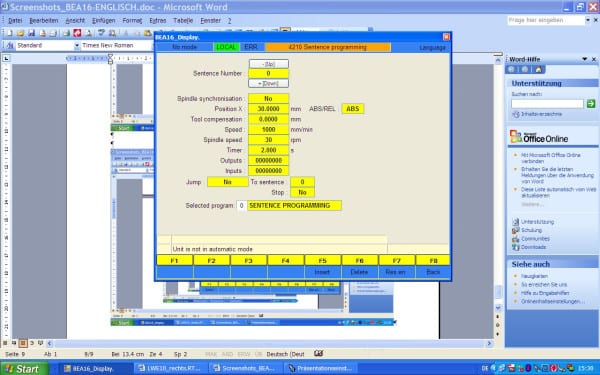Click the Position X 30.0000 field

pos(269,109)
